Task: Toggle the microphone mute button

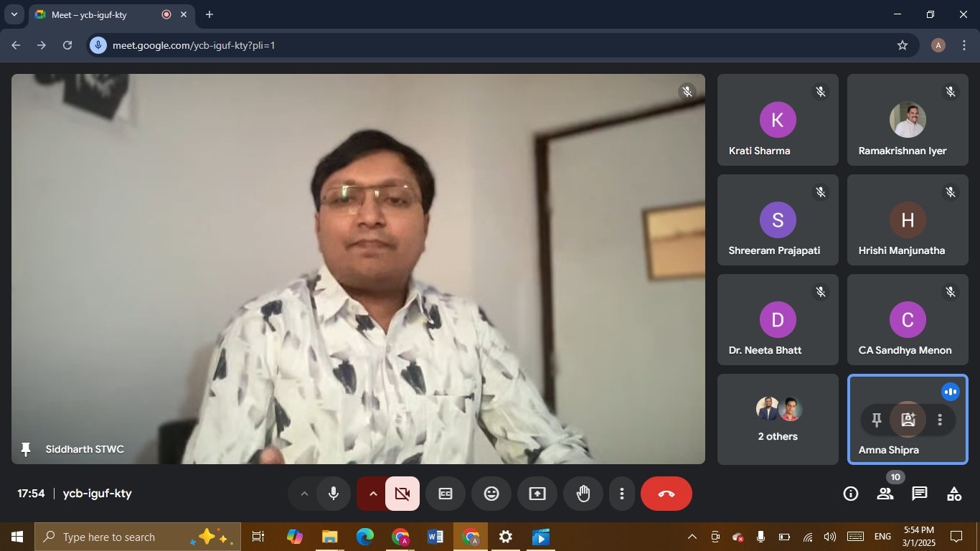Action: tap(334, 494)
